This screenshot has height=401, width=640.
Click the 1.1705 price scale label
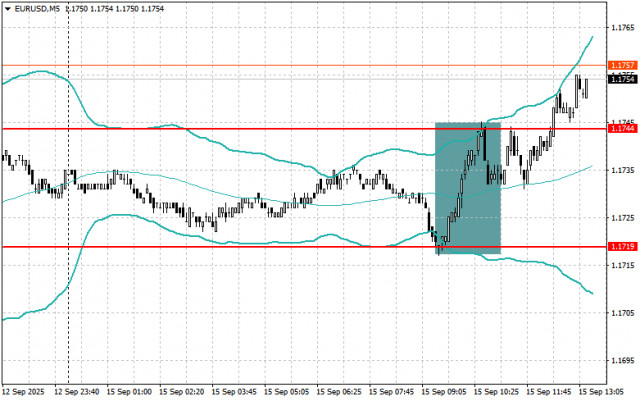coord(623,313)
